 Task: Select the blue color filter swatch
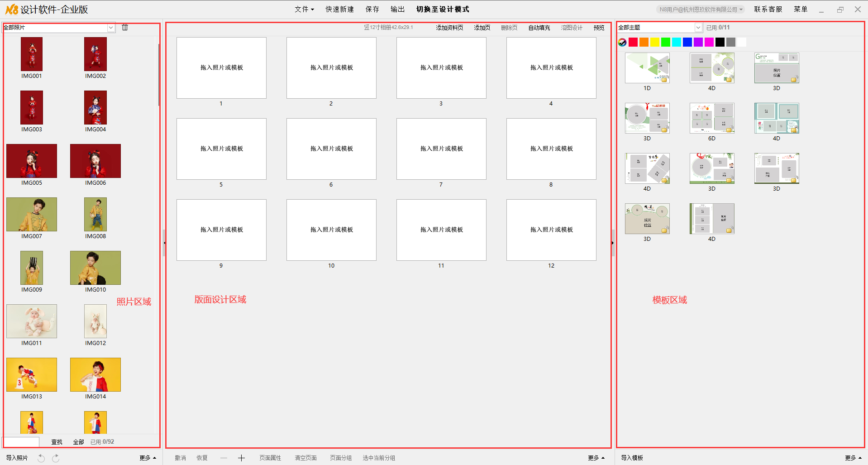[x=687, y=42]
